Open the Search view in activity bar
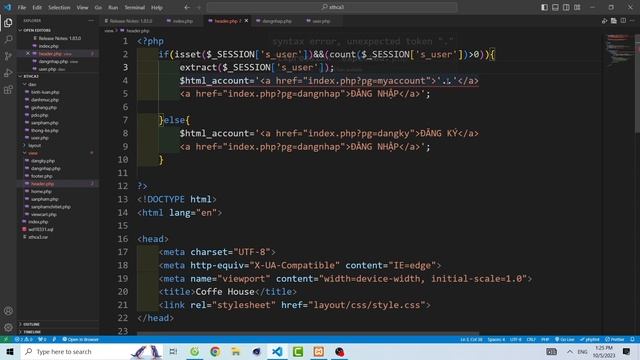 8,39
